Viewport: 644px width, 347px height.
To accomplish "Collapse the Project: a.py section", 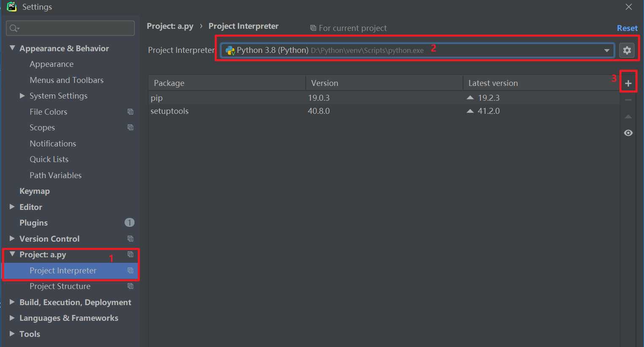I will (12, 254).
